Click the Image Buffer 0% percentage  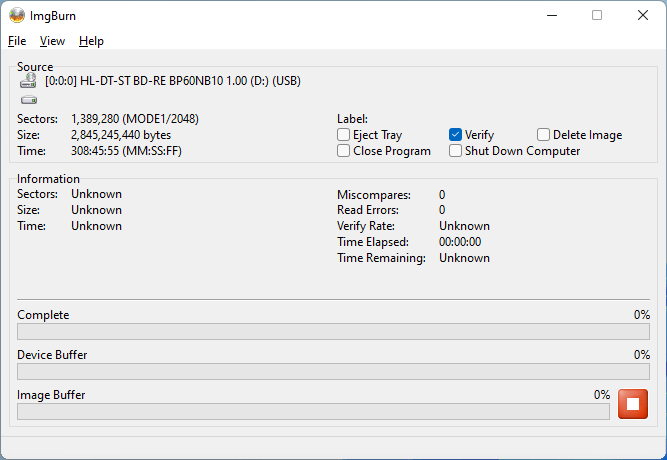(x=601, y=395)
